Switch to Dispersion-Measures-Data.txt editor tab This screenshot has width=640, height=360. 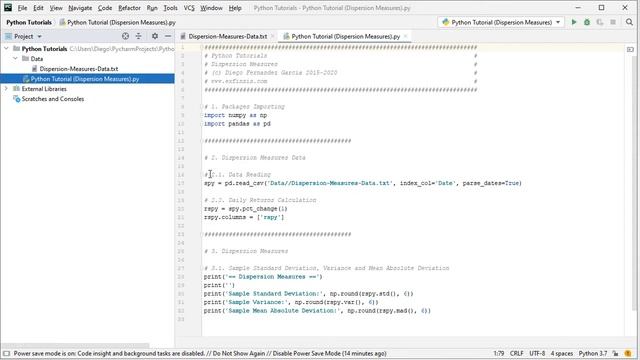pyautogui.click(x=227, y=36)
